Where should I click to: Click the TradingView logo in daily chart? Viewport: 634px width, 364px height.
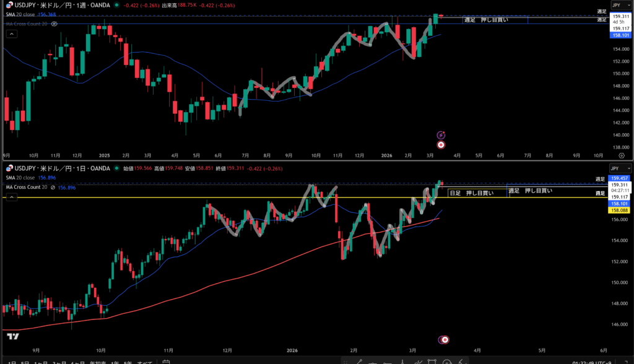[12, 337]
